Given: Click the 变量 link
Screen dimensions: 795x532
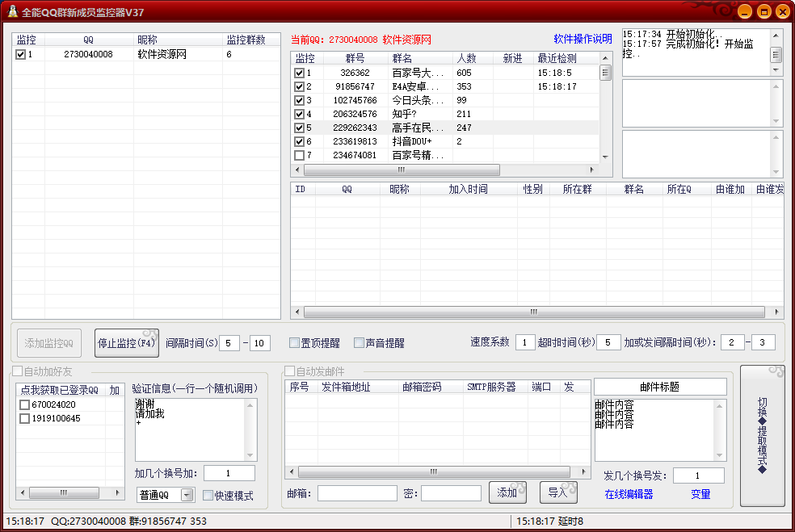Looking at the screenshot, I should [x=700, y=493].
